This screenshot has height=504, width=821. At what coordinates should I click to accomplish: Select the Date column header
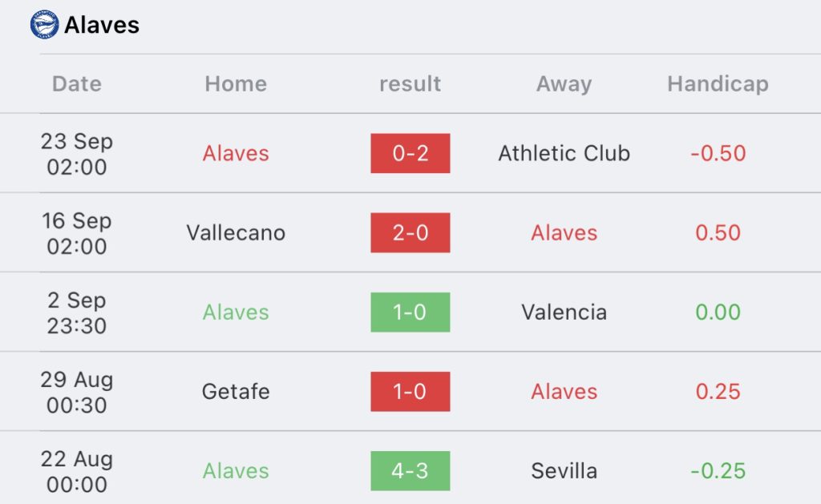[77, 84]
